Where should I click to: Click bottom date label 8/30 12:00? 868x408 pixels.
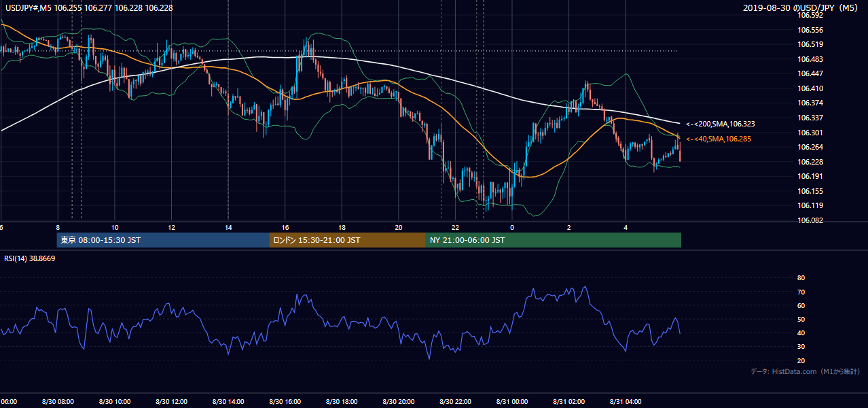(x=171, y=401)
